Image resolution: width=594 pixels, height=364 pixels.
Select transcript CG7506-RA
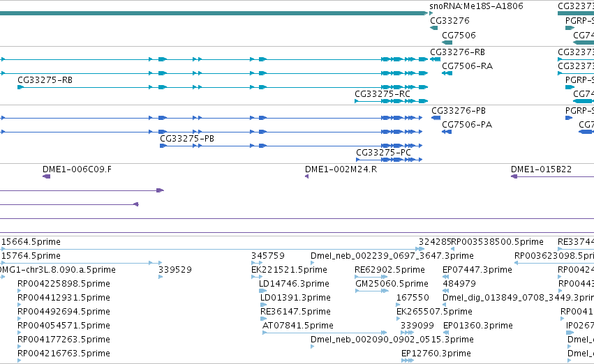point(467,66)
